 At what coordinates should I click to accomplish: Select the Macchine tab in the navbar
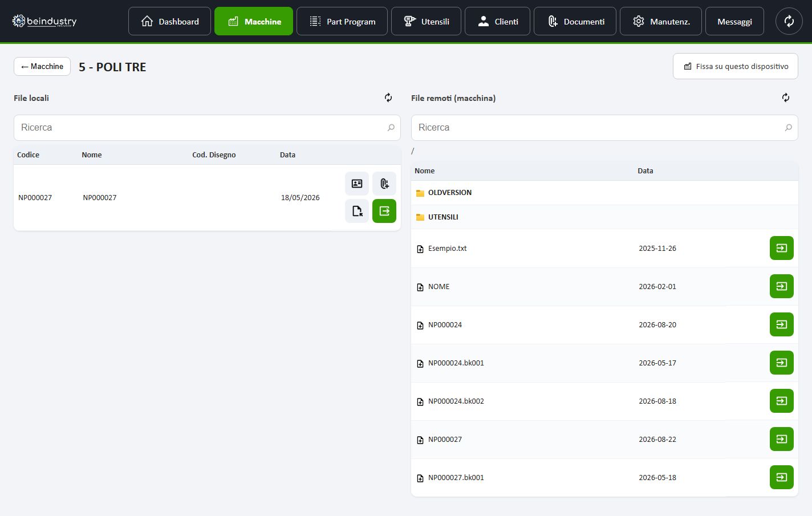(x=254, y=21)
